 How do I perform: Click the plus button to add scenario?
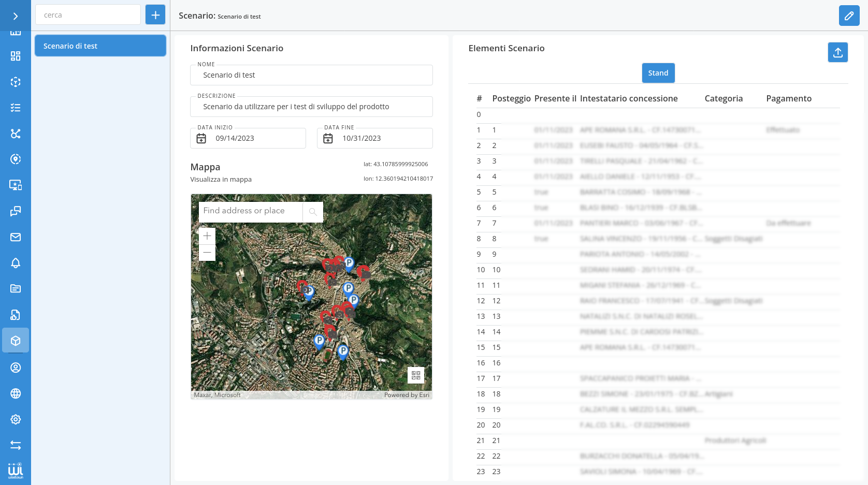(x=155, y=15)
